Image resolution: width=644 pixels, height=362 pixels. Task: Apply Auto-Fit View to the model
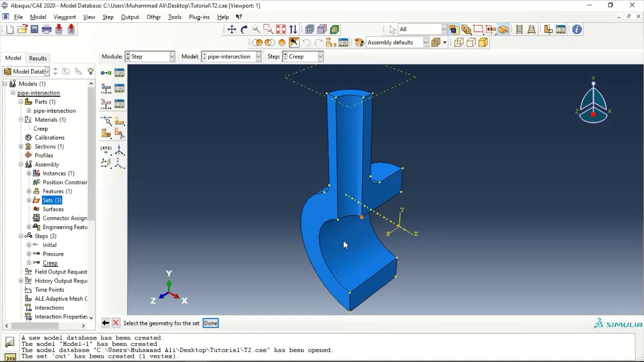281,29
